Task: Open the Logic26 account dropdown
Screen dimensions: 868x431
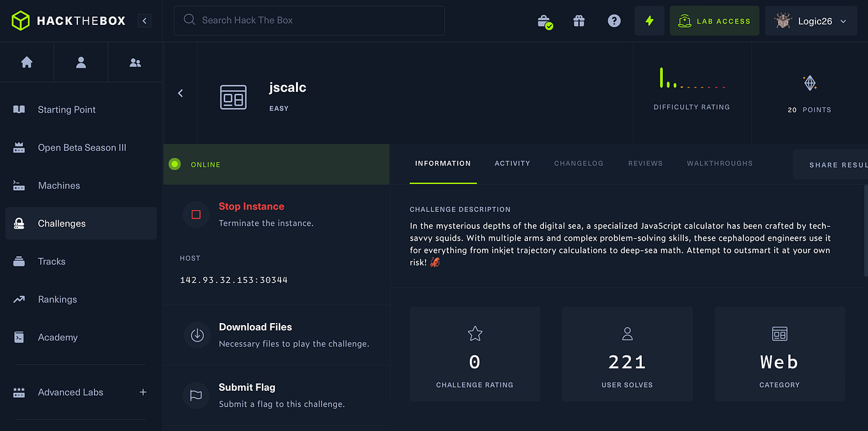Action: tap(810, 20)
